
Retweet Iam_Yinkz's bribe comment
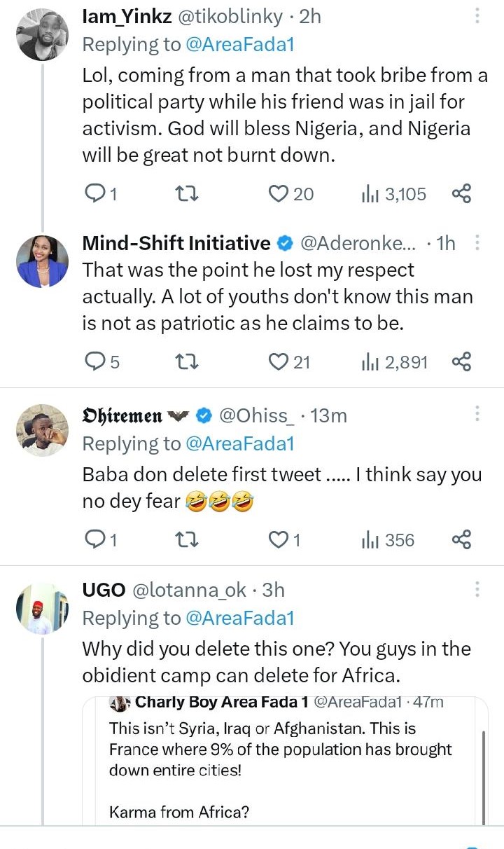(186, 193)
